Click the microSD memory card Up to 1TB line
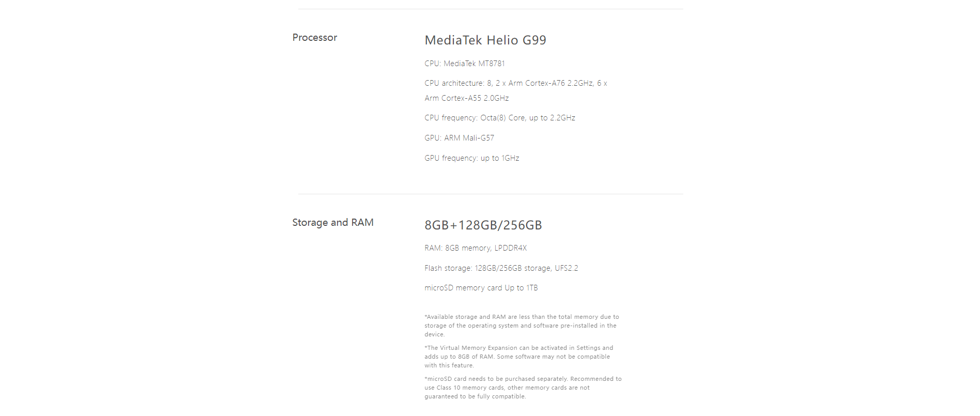Viewport: 980px width, 416px height. [481, 288]
